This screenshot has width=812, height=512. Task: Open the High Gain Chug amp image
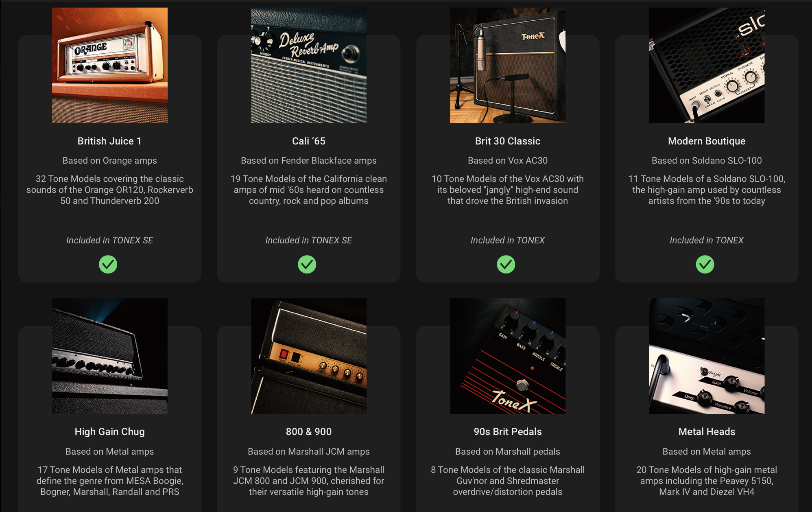point(110,356)
